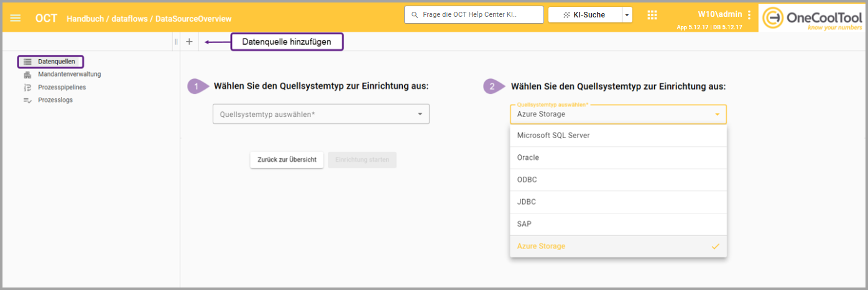
Task: Click the OneCoolTool logo
Action: click(x=813, y=17)
